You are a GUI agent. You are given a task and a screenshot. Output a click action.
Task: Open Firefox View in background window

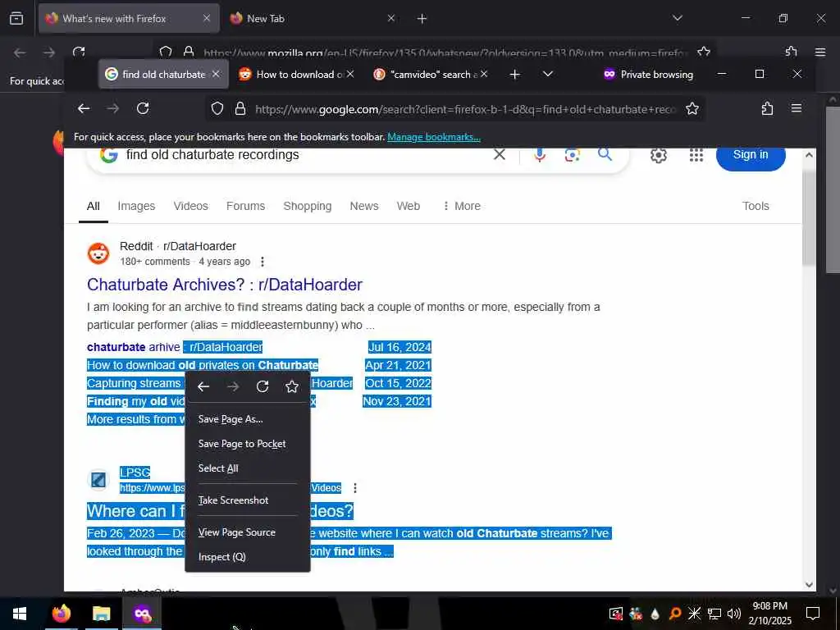16,19
